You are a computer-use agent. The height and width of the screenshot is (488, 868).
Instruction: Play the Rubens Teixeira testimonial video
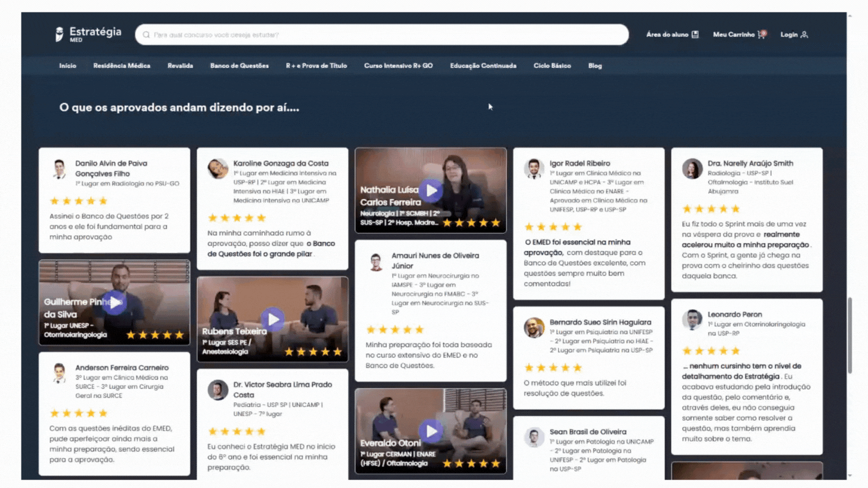point(273,320)
